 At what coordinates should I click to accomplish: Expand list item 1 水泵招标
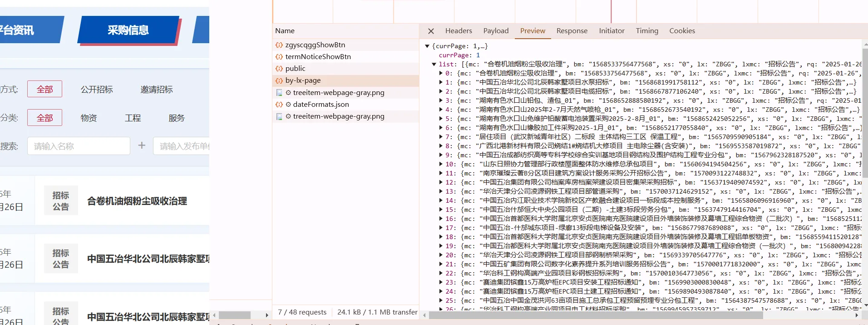441,82
